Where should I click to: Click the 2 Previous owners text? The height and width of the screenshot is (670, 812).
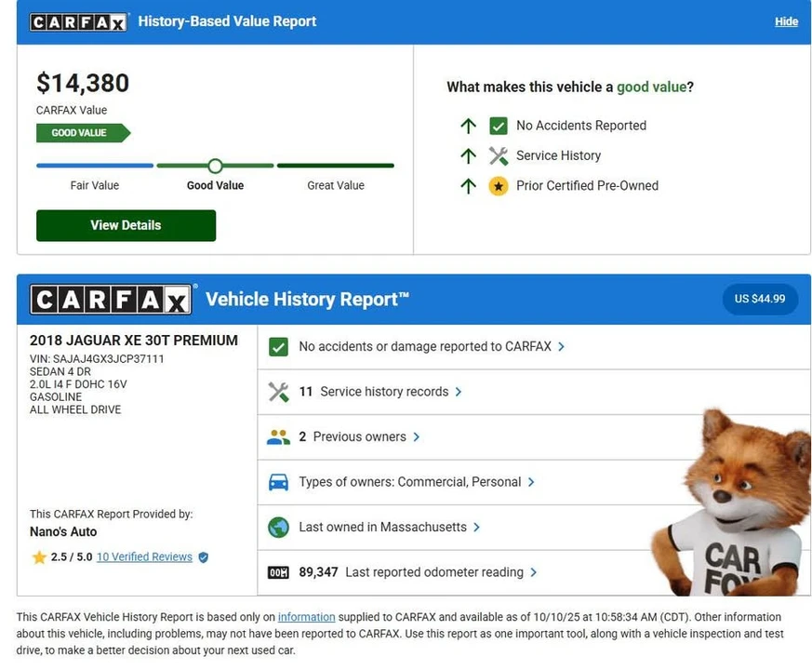pos(353,437)
